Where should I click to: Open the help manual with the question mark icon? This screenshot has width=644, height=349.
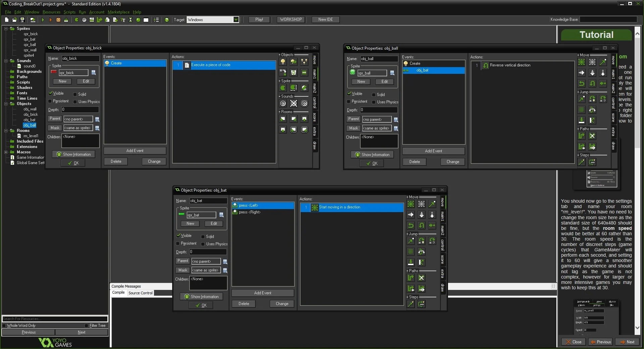167,20
